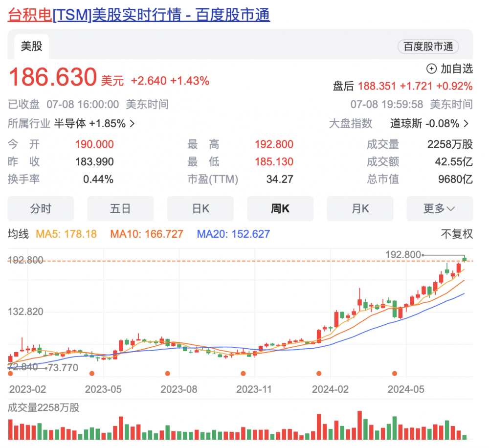Click the 186.630 current price
The image size is (489, 448).
53,77
